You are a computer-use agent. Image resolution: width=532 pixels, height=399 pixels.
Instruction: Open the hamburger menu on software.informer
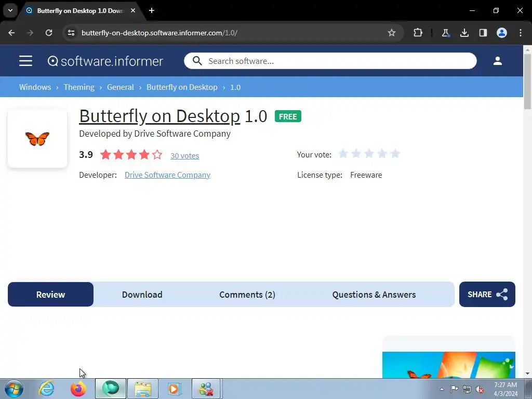(26, 61)
